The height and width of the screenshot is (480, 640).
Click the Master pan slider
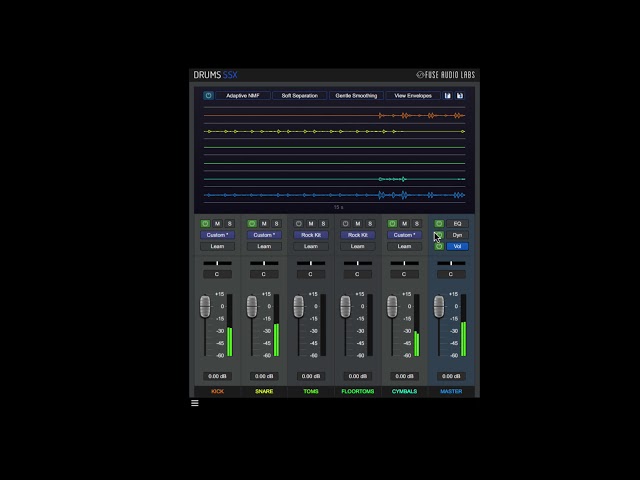click(451, 263)
